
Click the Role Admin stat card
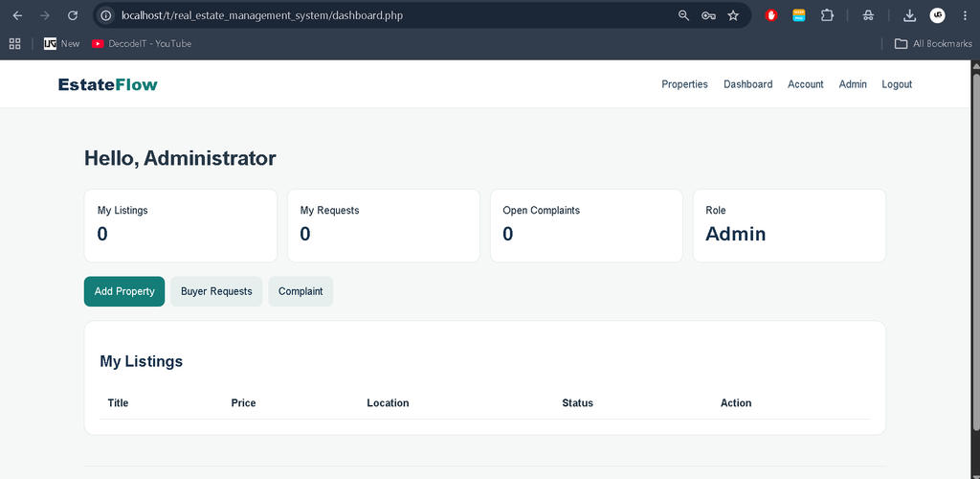790,226
